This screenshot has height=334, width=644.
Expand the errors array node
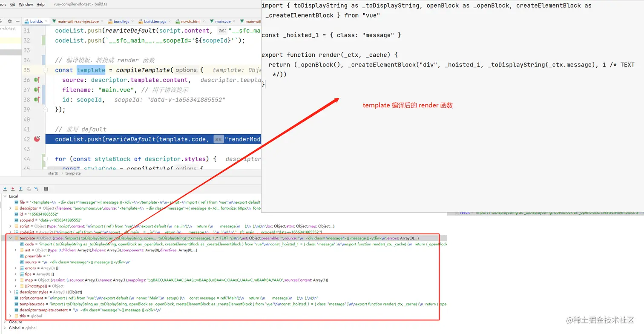pyautogui.click(x=16, y=268)
